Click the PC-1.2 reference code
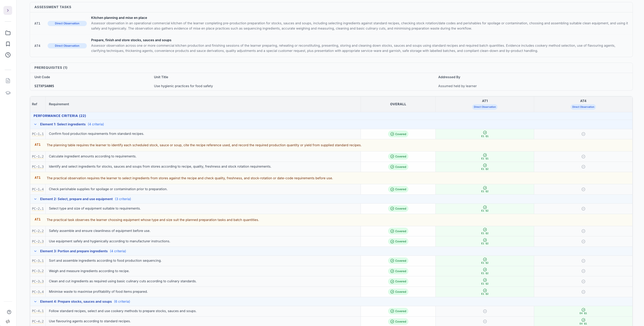The height and width of the screenshot is (326, 644). click(x=38, y=156)
